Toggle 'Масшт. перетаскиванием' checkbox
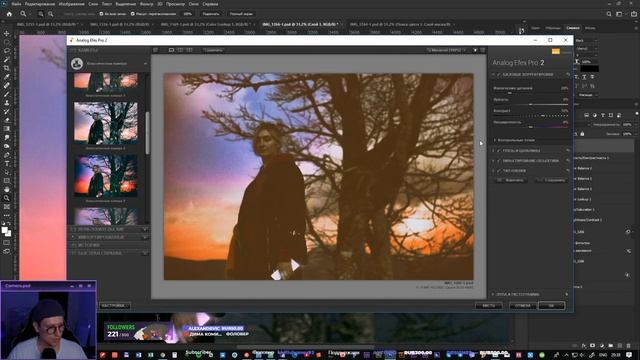Image resolution: width=640 pixels, height=360 pixels. pos(133,14)
